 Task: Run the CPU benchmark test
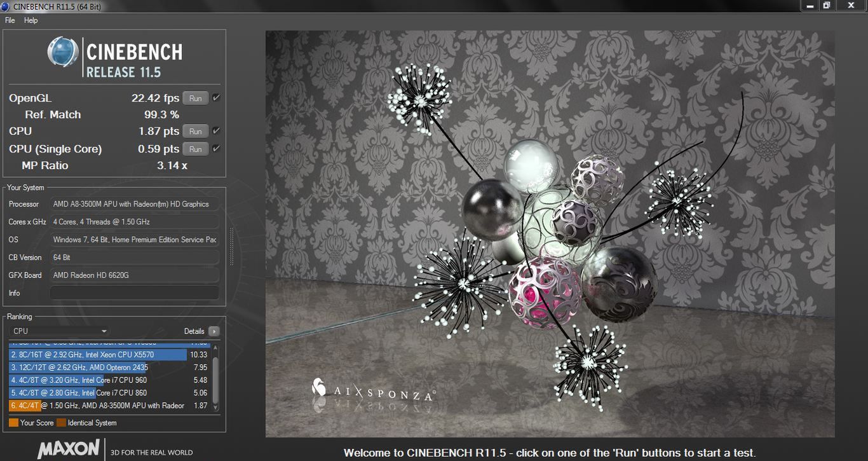click(196, 132)
